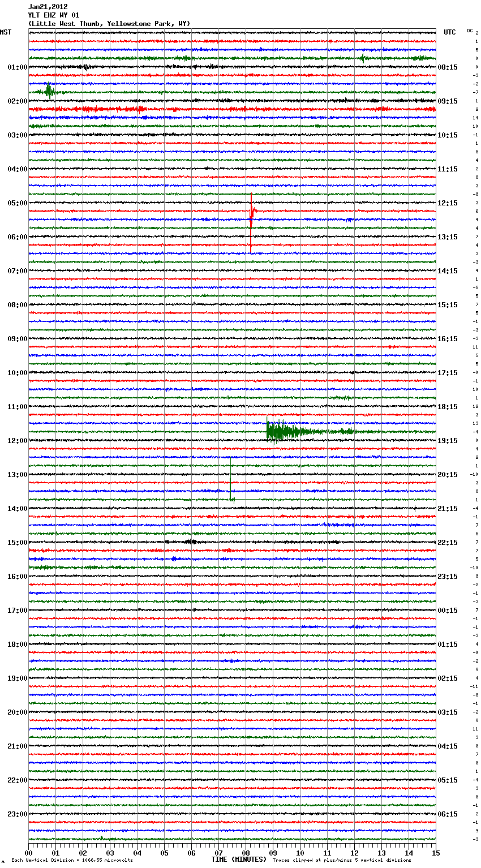Viewport: 481px width, 868px height.
Task: Click the 09:15 UTC time label
Action: pyautogui.click(x=448, y=101)
